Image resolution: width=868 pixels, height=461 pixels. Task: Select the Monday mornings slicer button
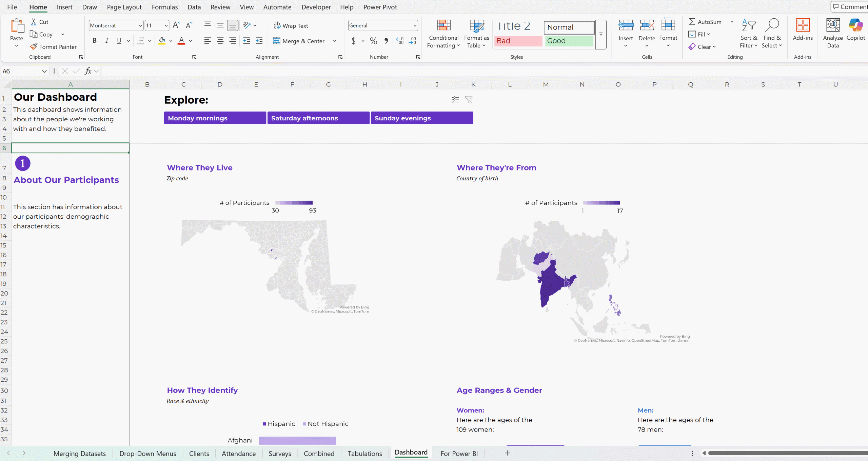[215, 118]
